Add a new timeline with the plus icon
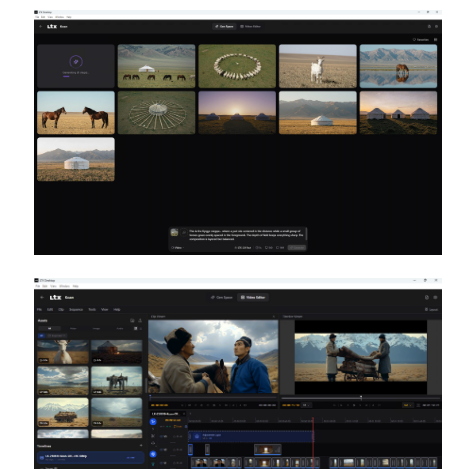Viewport: 476px width, 469px height. pyautogui.click(x=141, y=445)
